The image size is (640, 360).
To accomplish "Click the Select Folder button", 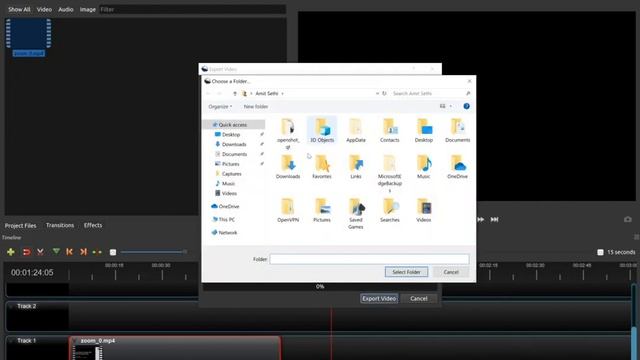I will click(406, 272).
